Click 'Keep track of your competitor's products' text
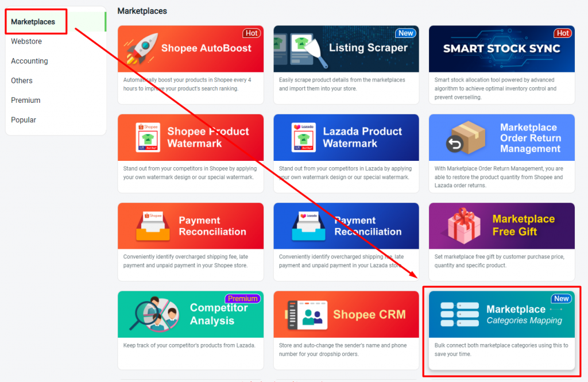 tap(189, 345)
